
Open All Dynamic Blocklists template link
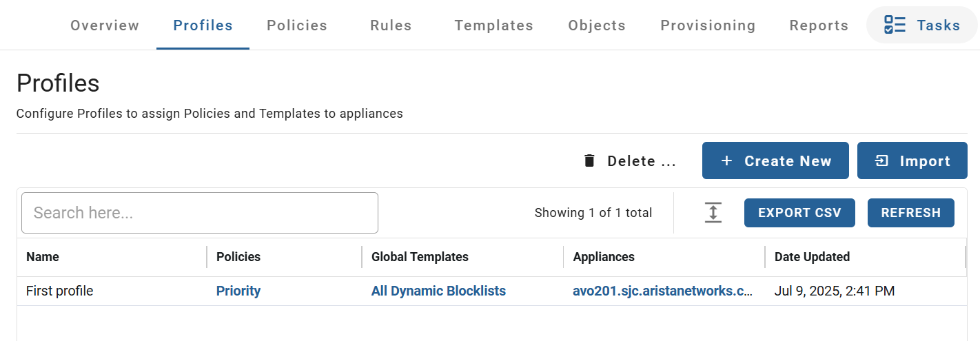click(x=438, y=291)
